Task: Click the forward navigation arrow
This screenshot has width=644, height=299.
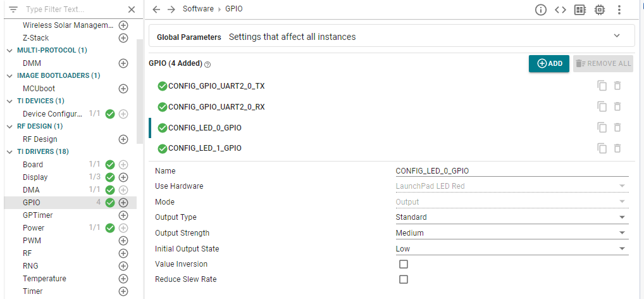Action: point(171,10)
